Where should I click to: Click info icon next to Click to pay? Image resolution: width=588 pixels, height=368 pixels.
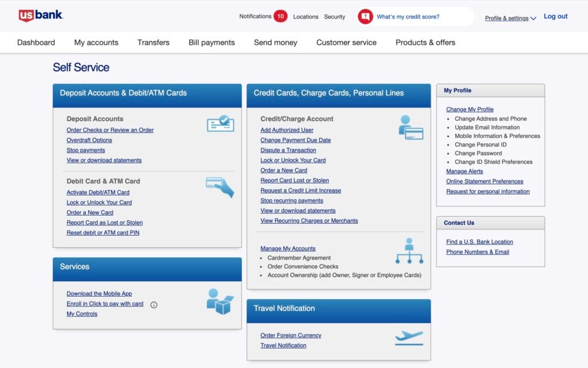pyautogui.click(x=154, y=305)
